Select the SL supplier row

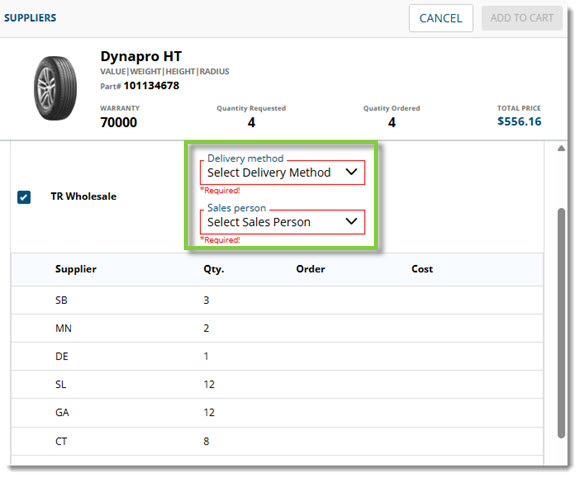[277, 384]
